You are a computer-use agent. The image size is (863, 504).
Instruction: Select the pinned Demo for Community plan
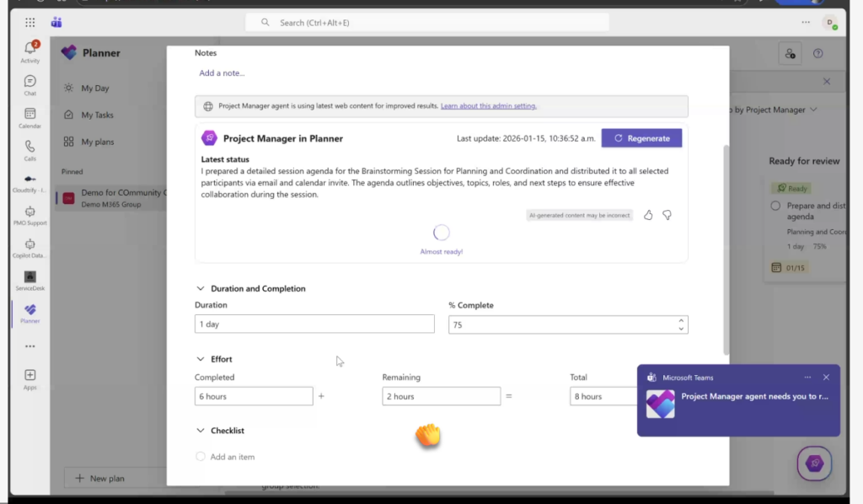[112, 198]
